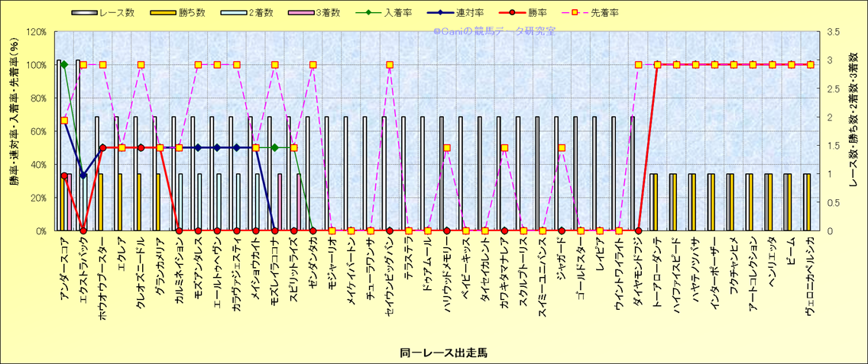
Task: Click the レース数 legend bar icon
Action: point(85,13)
